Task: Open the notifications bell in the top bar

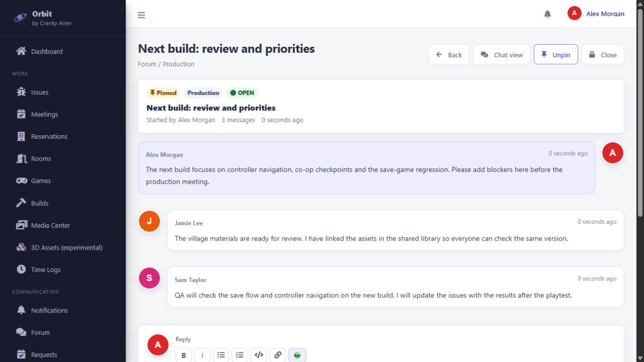Action: click(547, 14)
